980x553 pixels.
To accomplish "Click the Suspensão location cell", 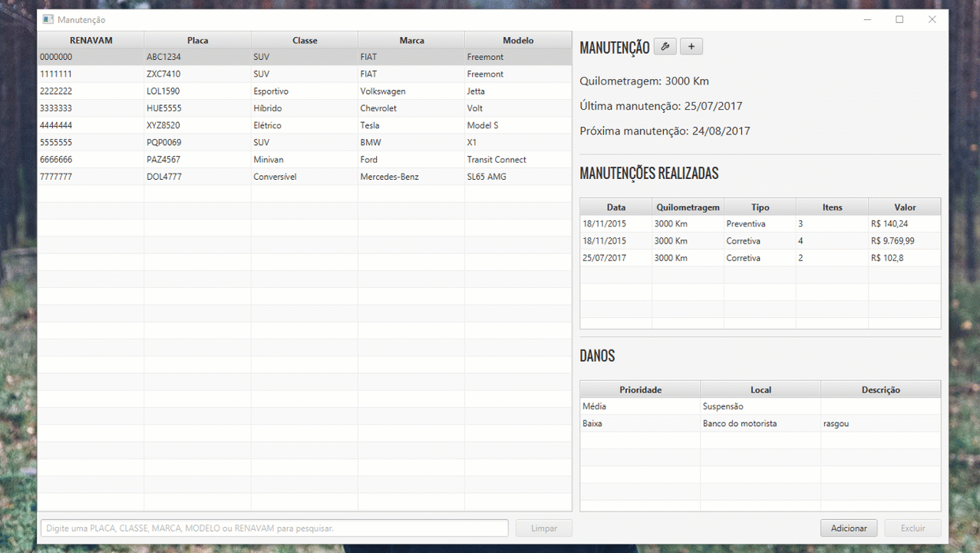I will click(761, 406).
